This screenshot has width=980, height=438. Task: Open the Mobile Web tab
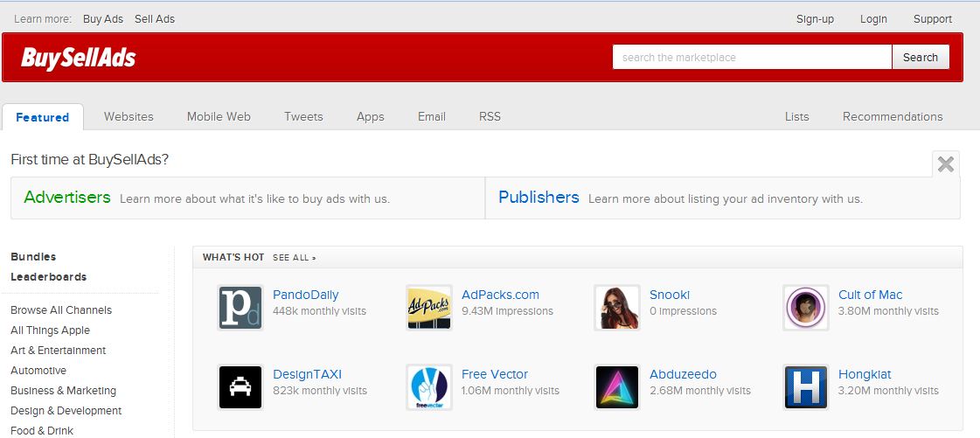[219, 116]
